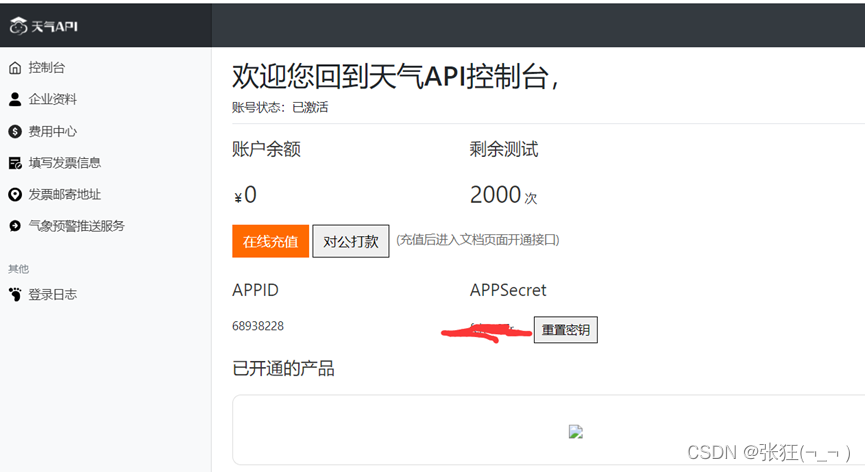
Task: Click the 其他 sidebar section label
Action: (x=18, y=269)
